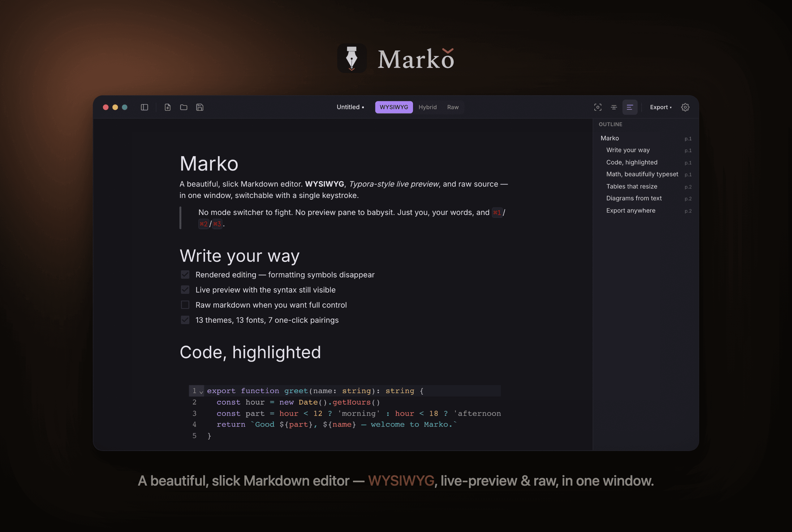Uncheck '13 themes, 13 fonts' checkbox
Viewport: 792px width, 532px height.
(185, 320)
